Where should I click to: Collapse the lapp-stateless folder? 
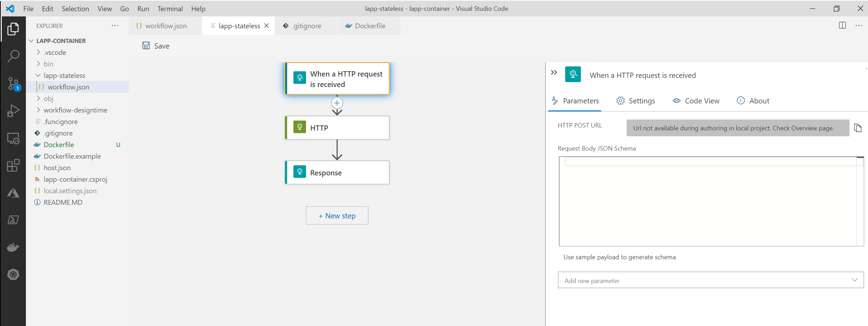tap(64, 75)
